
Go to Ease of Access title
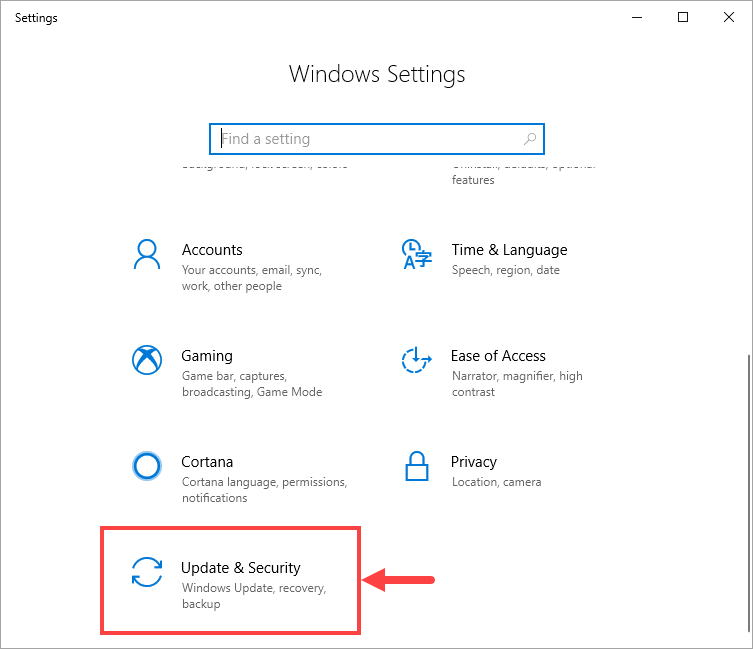(x=498, y=356)
